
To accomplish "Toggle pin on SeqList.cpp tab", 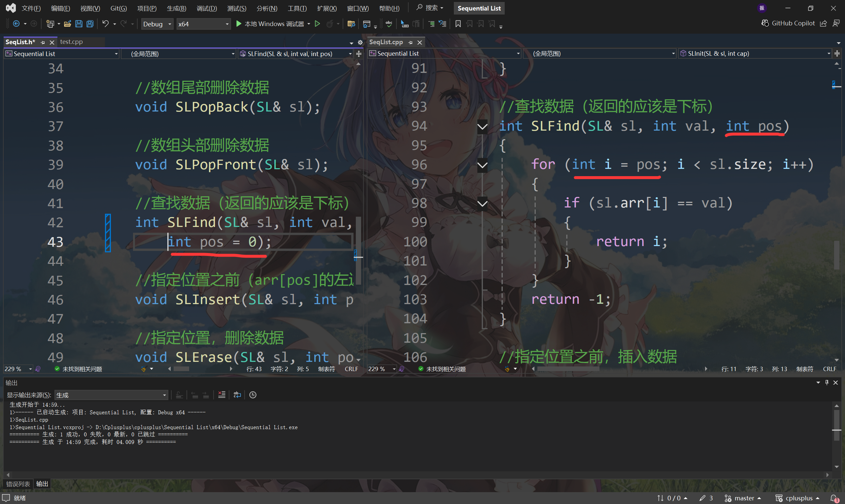I will (410, 43).
